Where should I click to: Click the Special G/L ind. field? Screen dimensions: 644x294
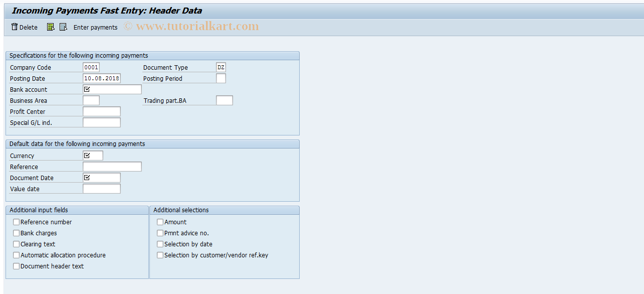(x=101, y=122)
